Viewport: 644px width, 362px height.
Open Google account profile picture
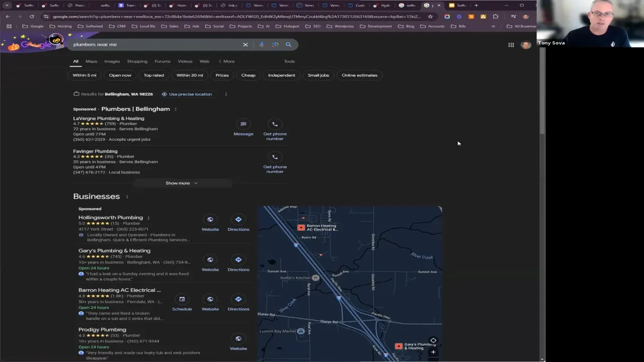(x=526, y=45)
